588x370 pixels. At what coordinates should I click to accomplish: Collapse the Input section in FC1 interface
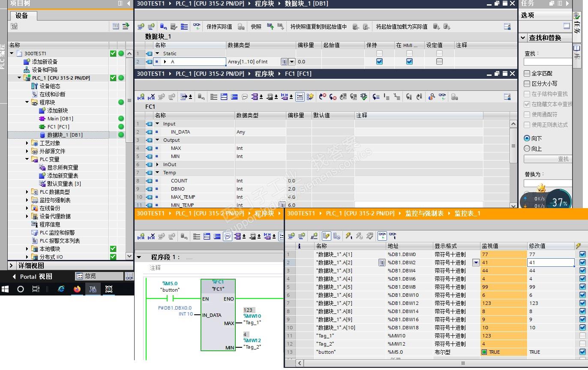pos(157,124)
